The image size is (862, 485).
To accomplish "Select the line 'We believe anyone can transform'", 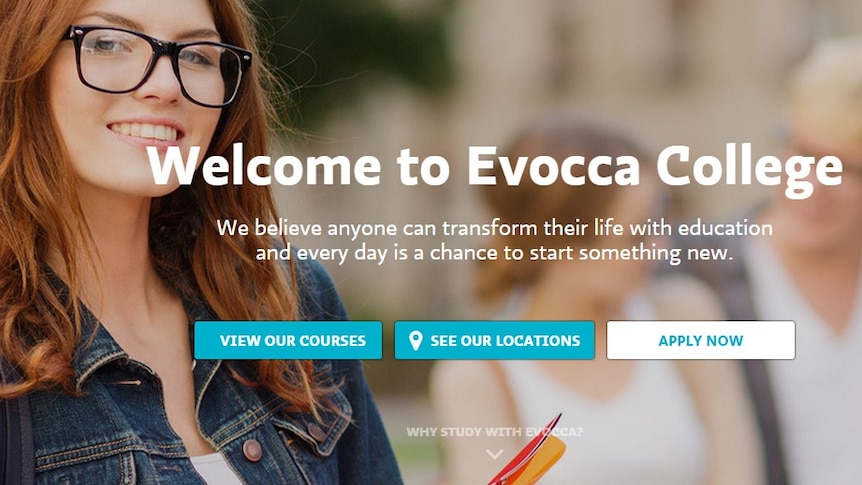I will 494,228.
